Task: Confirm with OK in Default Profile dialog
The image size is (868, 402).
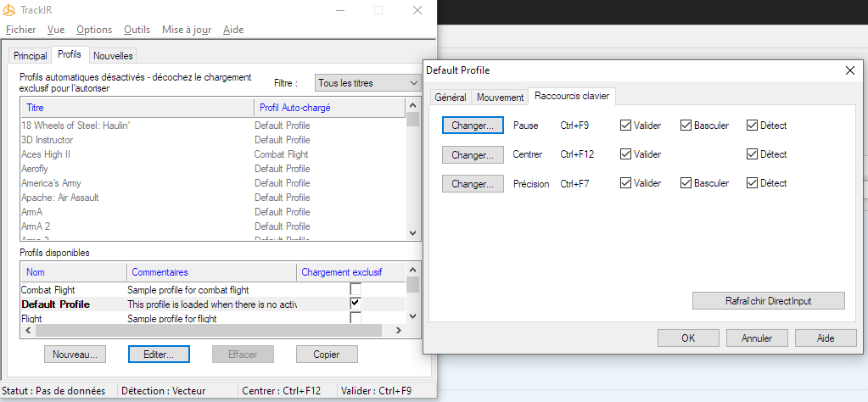Action: click(x=688, y=338)
